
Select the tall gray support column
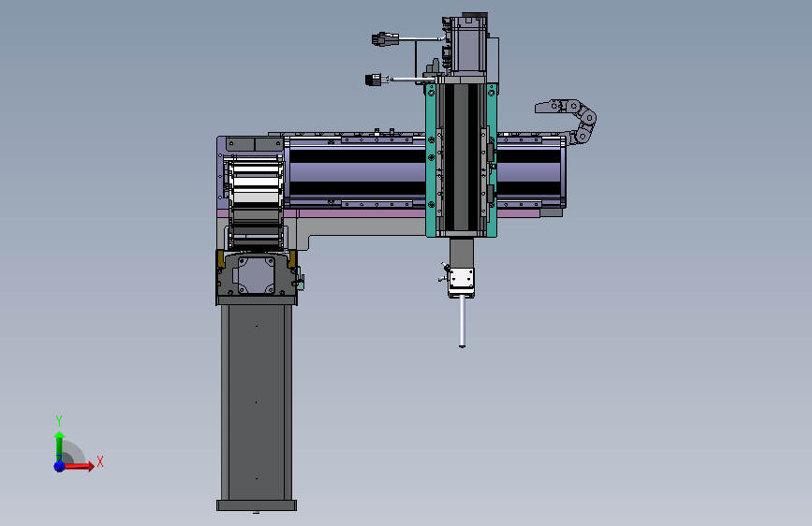pyautogui.click(x=257, y=402)
